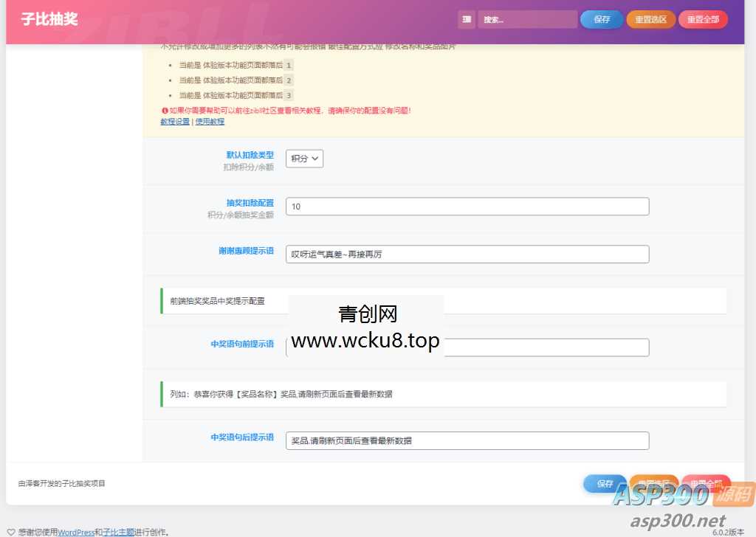Click the WordPress link in the footer

click(x=76, y=531)
